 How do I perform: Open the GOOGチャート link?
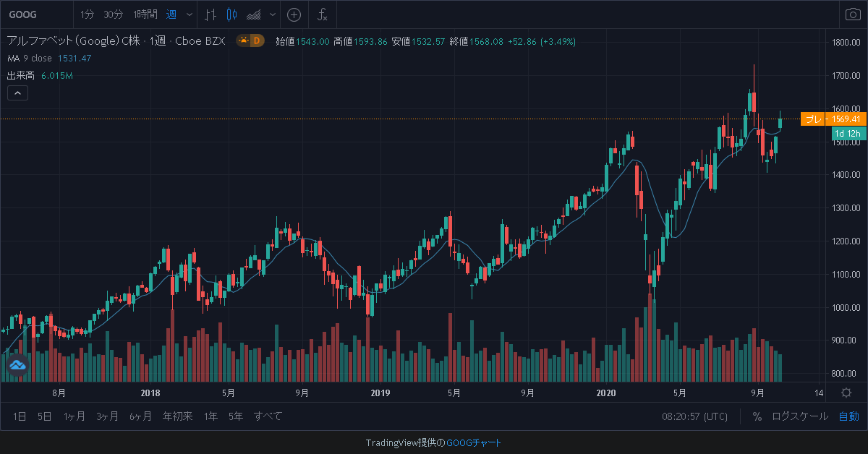[x=474, y=443]
